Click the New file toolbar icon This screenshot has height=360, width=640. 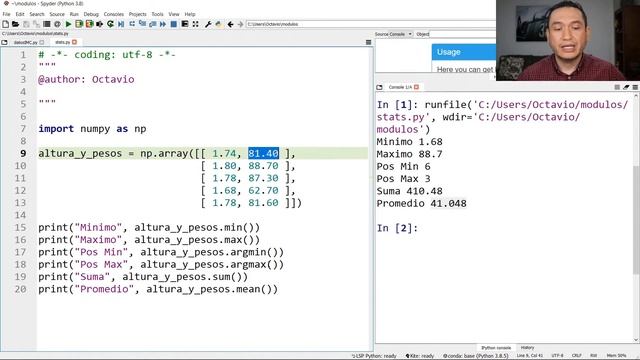tap(5, 24)
